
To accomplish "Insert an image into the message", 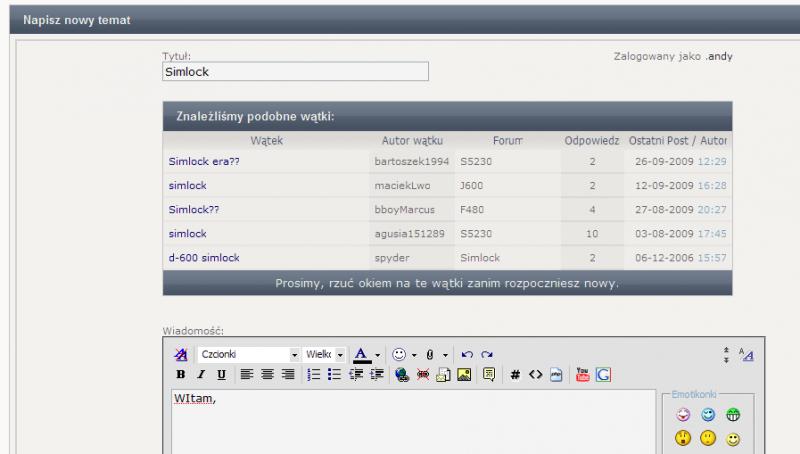I will 464,374.
